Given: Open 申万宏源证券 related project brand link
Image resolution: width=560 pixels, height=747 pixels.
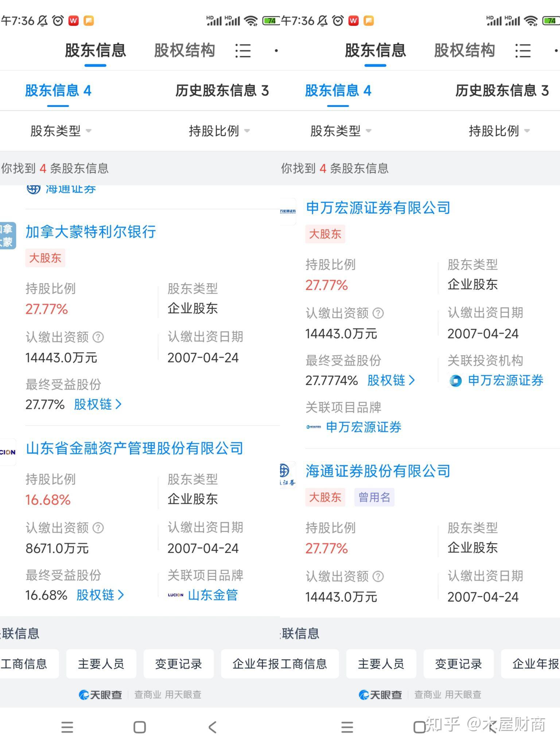Looking at the screenshot, I should (364, 427).
